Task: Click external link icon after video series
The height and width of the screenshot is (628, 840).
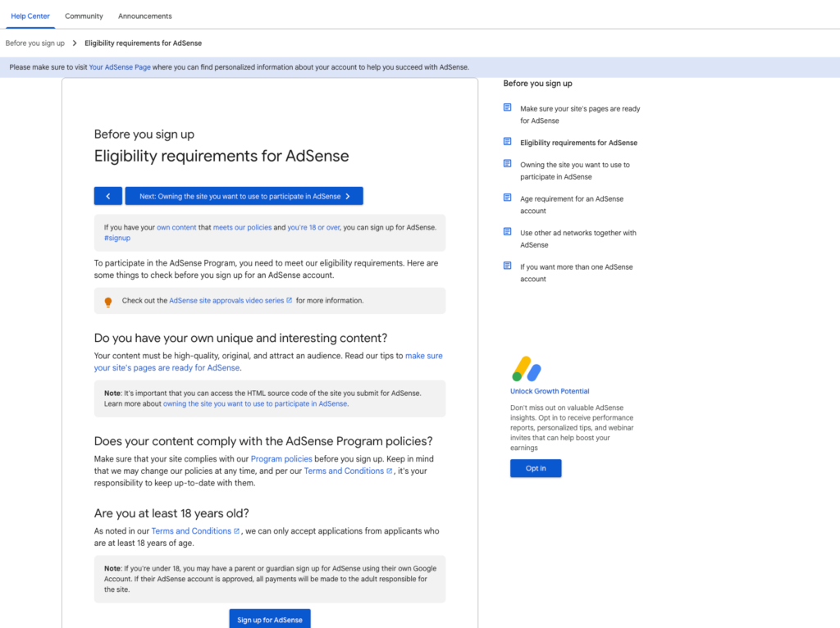Action: 290,300
